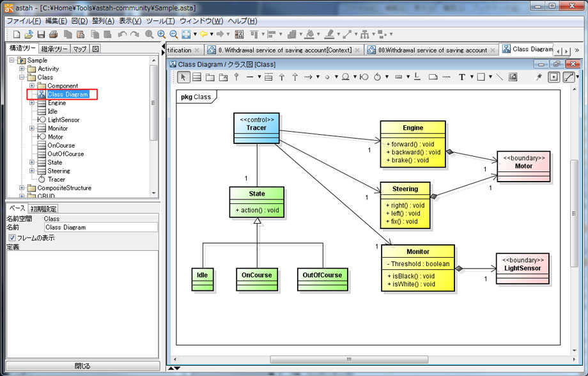Choose the Dependency dashed arrow tool
The width and height of the screenshot is (588, 376).
tap(308, 77)
